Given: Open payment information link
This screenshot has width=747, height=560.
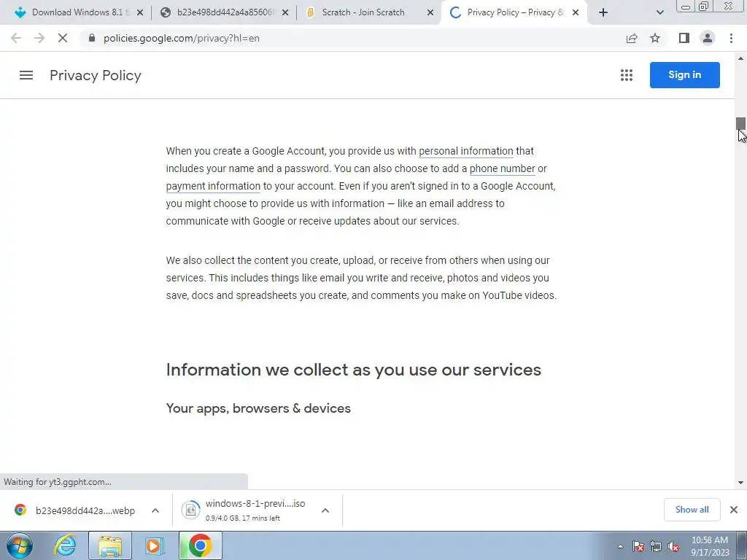Looking at the screenshot, I should click(213, 186).
